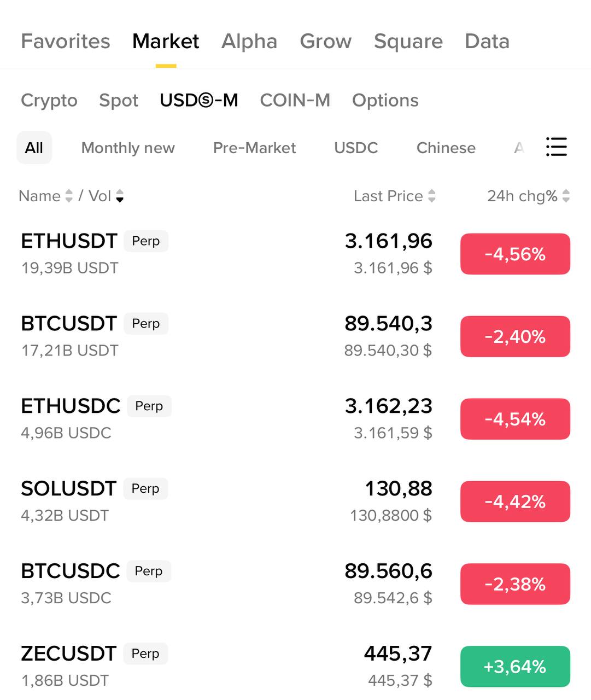591x700 pixels.
Task: Tap the Perp badge beside ETHUSDT
Action: pyautogui.click(x=146, y=241)
